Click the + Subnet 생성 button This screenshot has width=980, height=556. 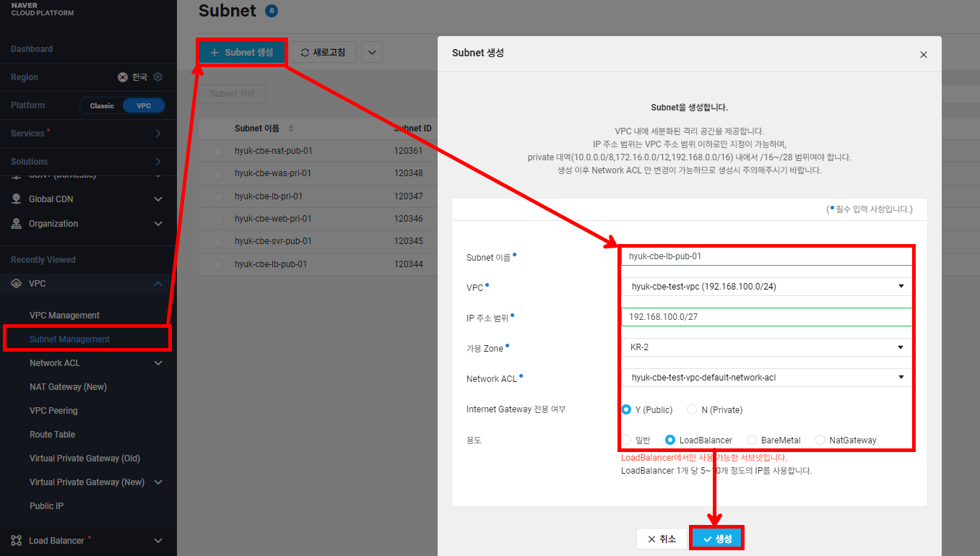pos(242,53)
